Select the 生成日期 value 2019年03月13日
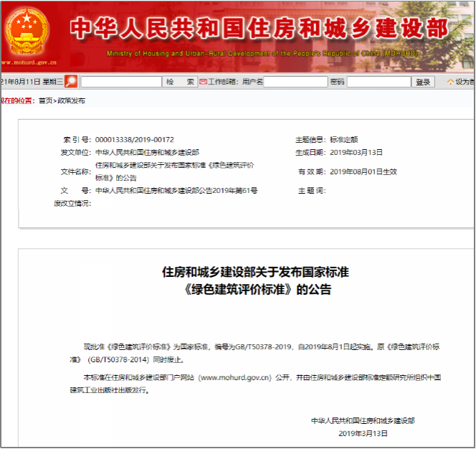The image size is (476, 449). 356,153
